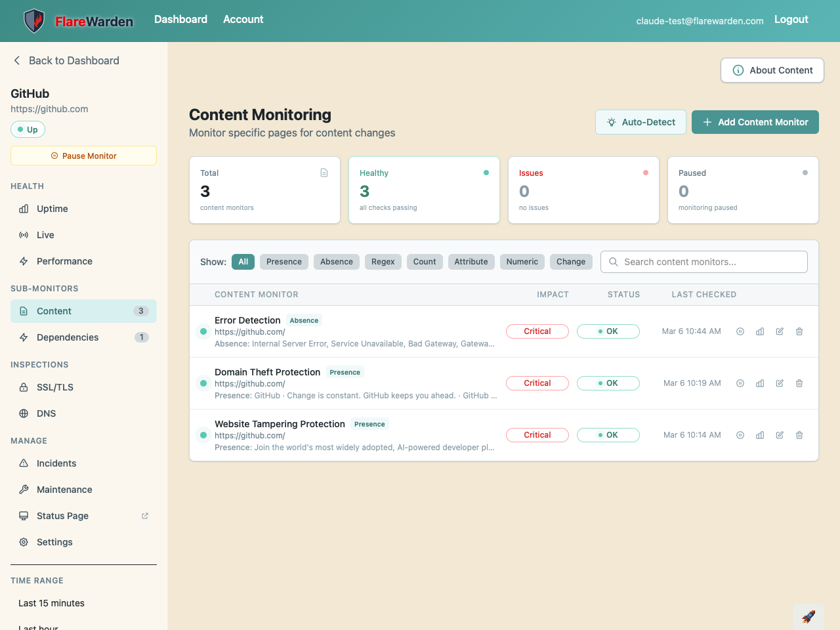Click the FlareWarden shield logo

pos(34,21)
